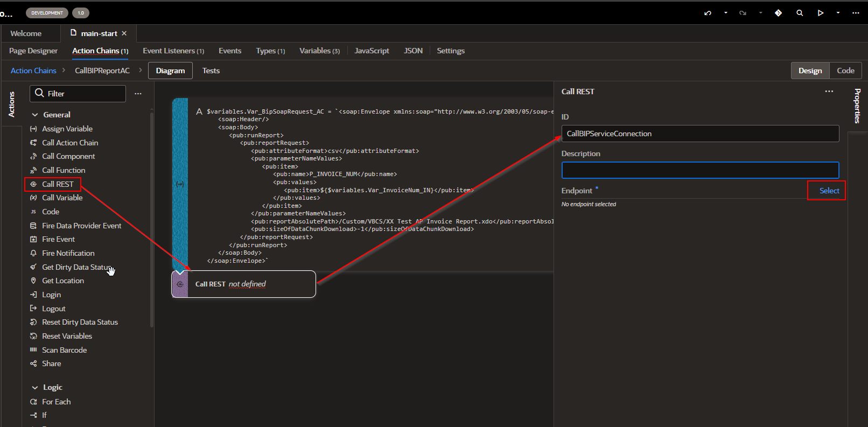Select the Call REST action icon

pyautogui.click(x=33, y=184)
